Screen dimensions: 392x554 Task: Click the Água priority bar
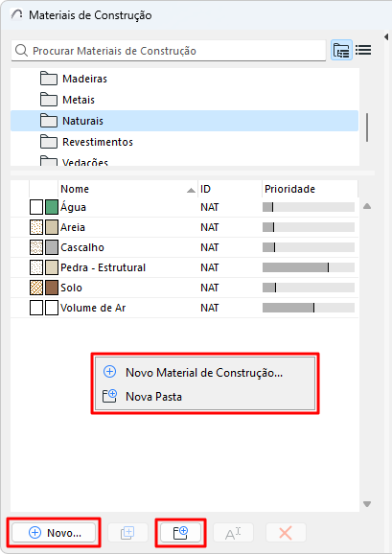(309, 207)
